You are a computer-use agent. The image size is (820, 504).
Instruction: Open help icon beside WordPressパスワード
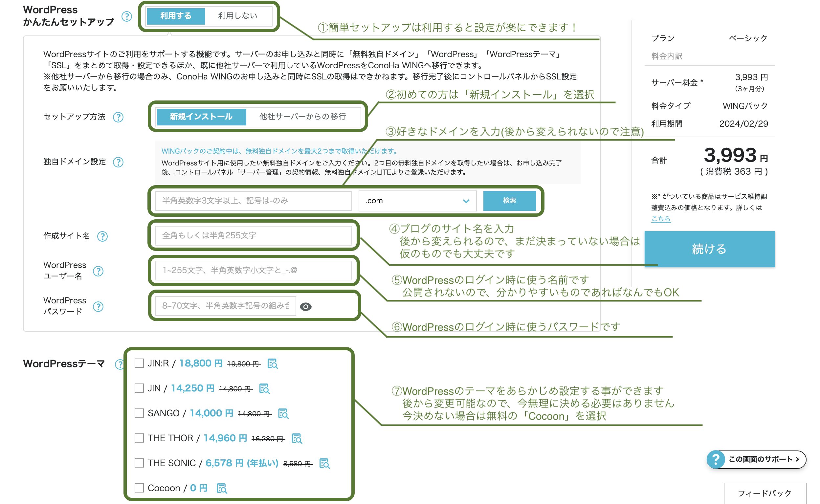click(98, 306)
